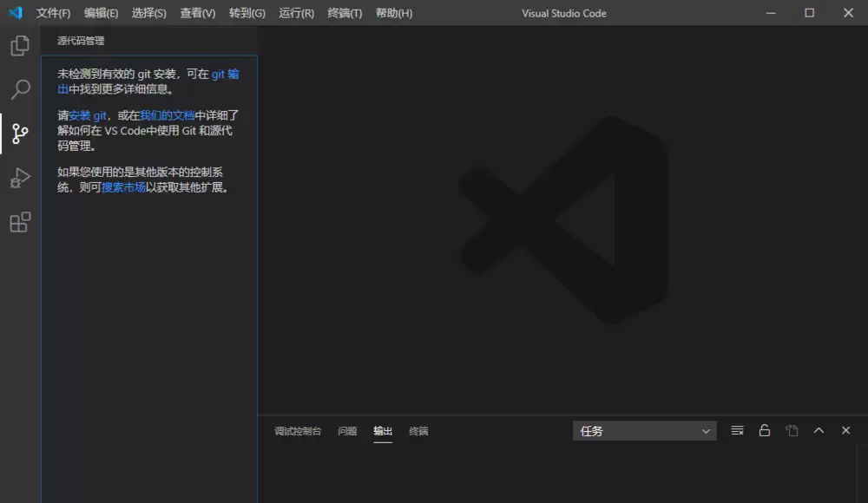Click the VS Code logo in title bar
The height and width of the screenshot is (503, 868).
tap(13, 12)
